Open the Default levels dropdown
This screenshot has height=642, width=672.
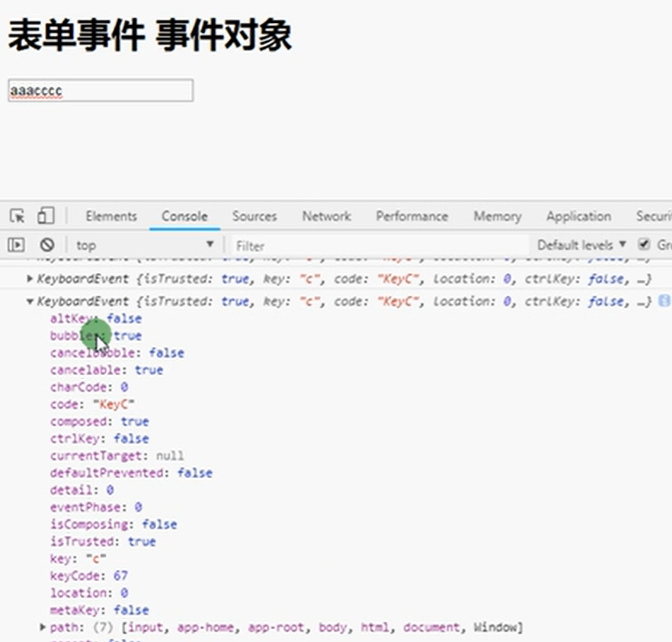tap(581, 245)
